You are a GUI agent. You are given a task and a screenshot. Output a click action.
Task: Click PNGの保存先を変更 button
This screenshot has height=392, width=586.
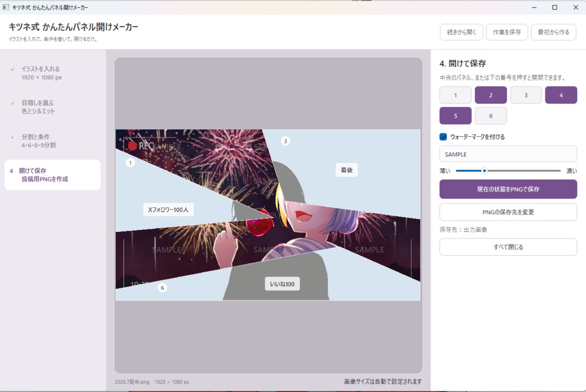pyautogui.click(x=508, y=212)
